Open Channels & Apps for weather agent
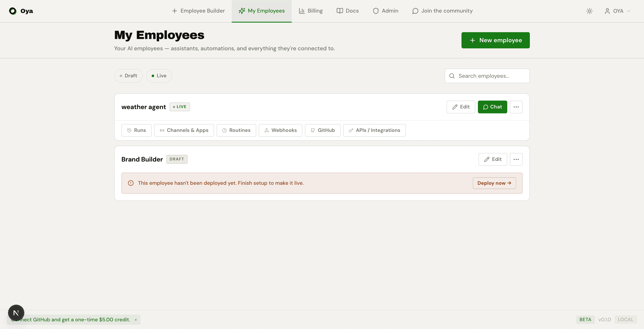644x329 pixels. (x=184, y=130)
